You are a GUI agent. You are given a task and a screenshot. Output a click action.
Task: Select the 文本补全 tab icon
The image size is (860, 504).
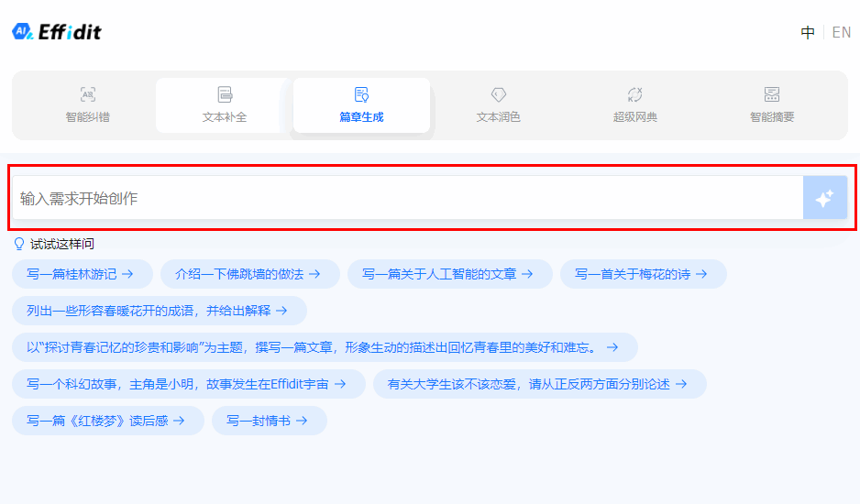[x=225, y=94]
